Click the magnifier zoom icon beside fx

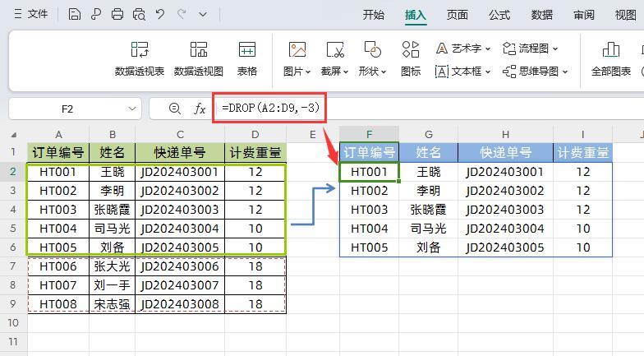pyautogui.click(x=174, y=109)
